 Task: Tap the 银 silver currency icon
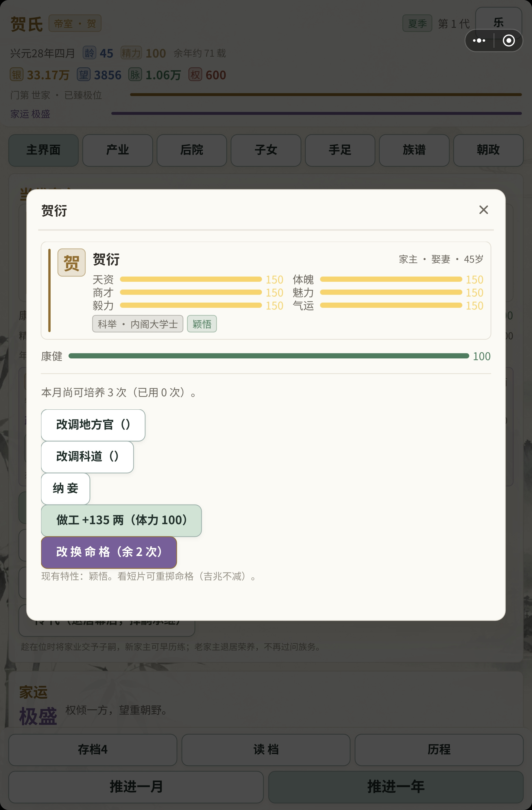pyautogui.click(x=17, y=75)
